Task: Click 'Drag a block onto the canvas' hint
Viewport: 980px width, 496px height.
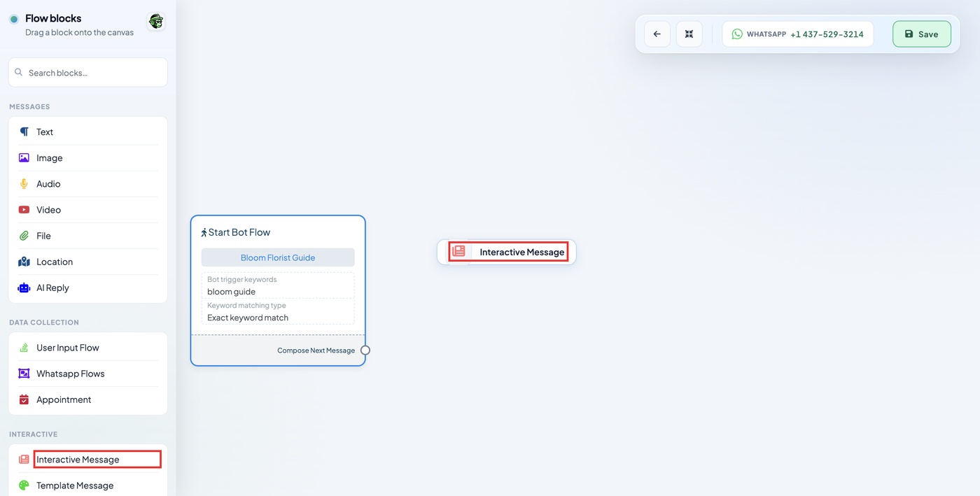Action: [x=80, y=32]
